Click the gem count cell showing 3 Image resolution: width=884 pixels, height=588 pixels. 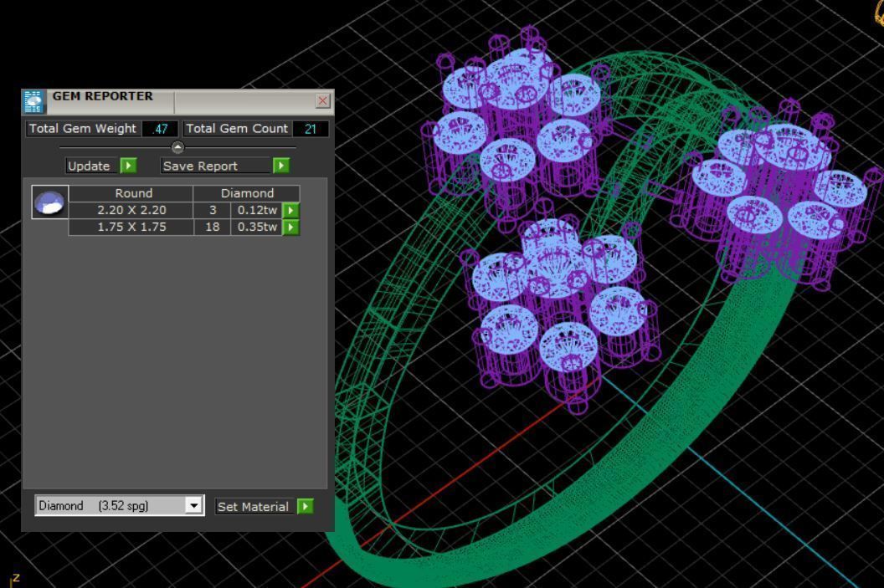point(213,210)
